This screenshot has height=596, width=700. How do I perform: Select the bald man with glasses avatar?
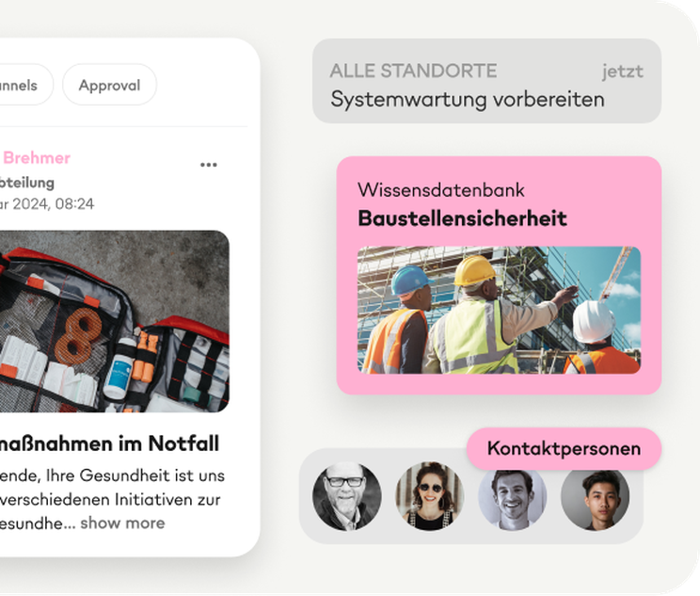347,496
